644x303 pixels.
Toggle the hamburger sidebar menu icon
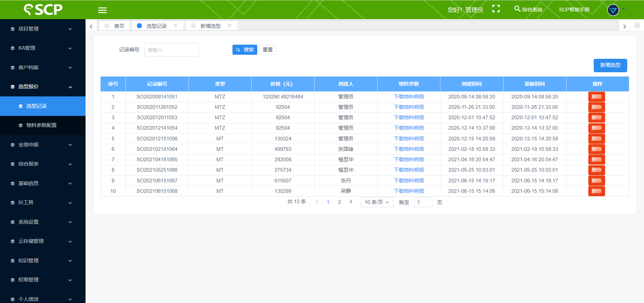pos(102,10)
